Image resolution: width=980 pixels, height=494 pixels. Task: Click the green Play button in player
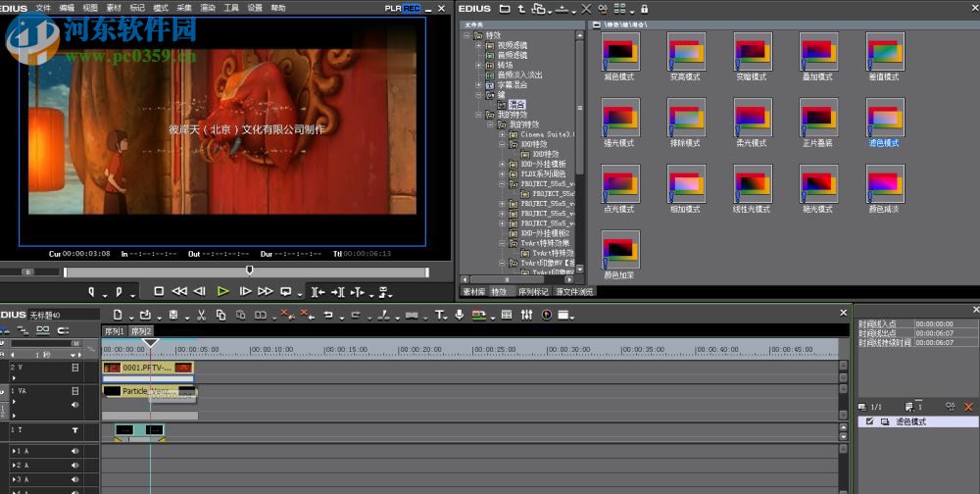[x=223, y=291]
